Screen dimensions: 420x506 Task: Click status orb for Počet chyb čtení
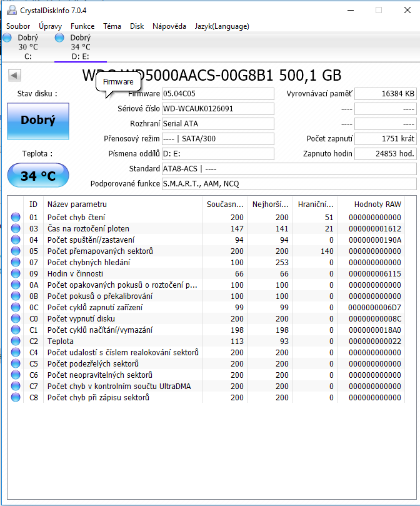click(x=16, y=218)
